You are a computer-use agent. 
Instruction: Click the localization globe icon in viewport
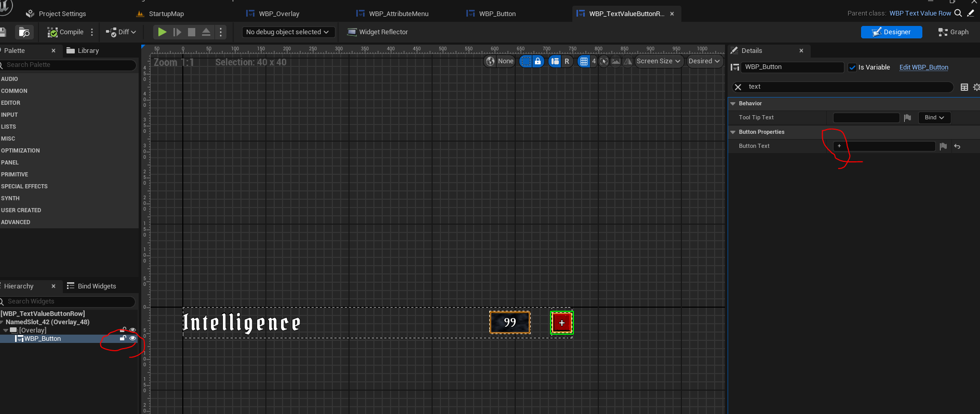click(x=490, y=61)
